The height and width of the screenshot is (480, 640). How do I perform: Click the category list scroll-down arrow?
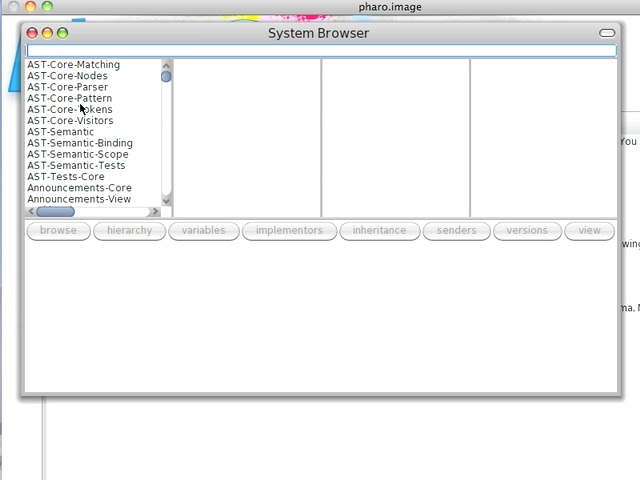click(166, 200)
